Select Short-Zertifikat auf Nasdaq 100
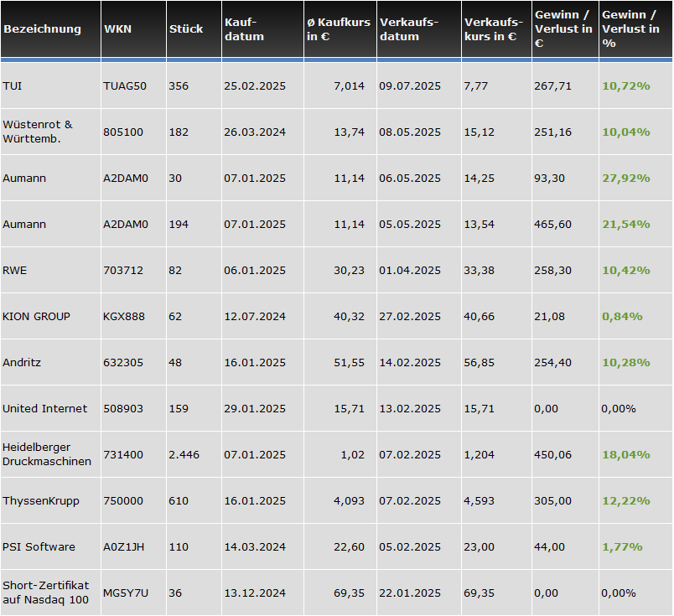674x616 pixels. tap(45, 593)
